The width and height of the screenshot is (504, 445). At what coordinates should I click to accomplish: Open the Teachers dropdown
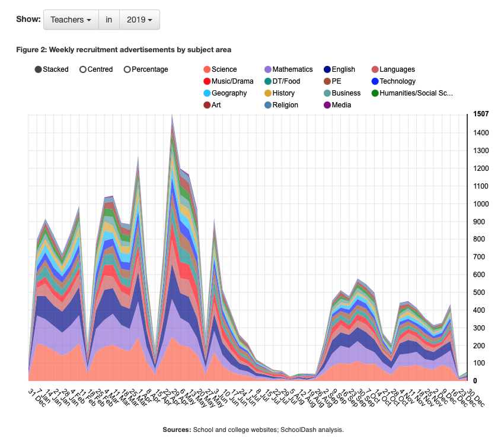click(x=71, y=20)
